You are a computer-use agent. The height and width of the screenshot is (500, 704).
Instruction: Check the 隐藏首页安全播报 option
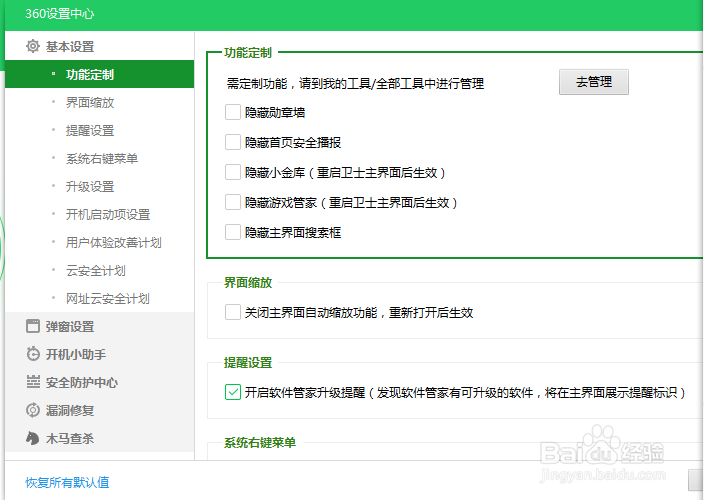pos(233,142)
